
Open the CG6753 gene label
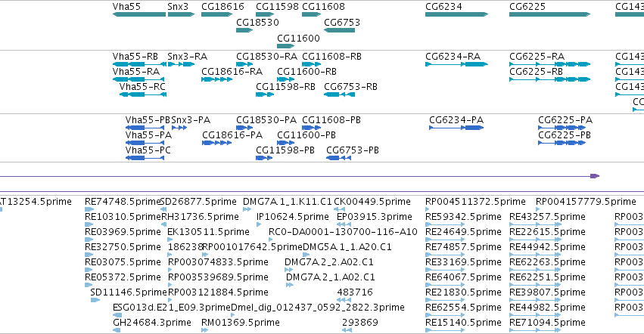click(x=342, y=22)
